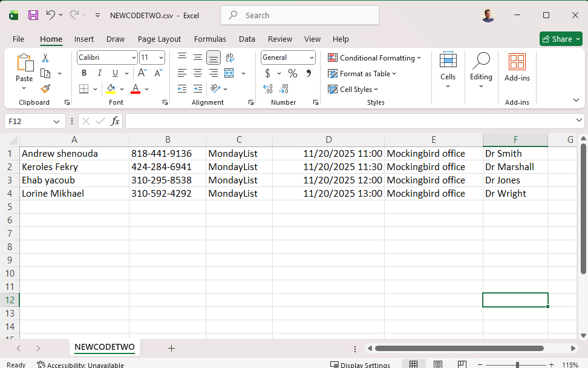Toggle Wrap Text alignment option

(229, 57)
